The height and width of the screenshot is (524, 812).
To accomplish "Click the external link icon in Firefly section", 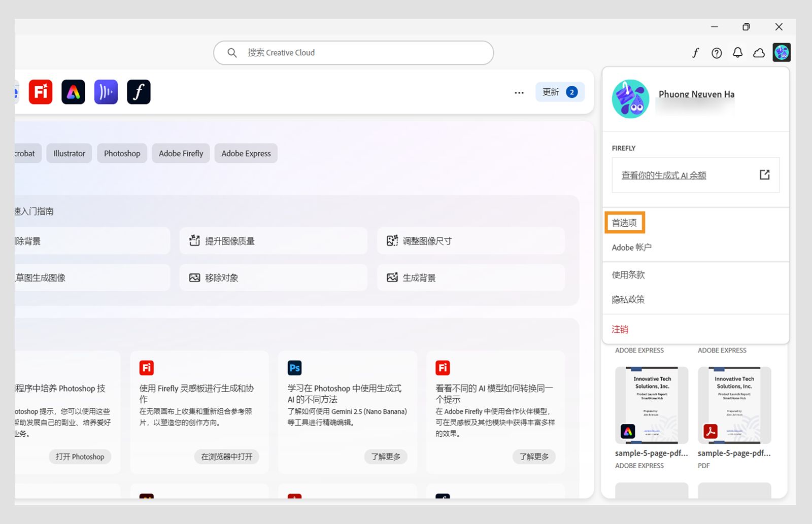I will click(x=764, y=175).
